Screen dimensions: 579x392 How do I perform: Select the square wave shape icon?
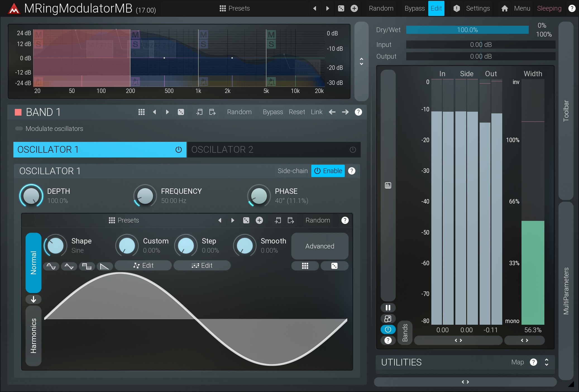pos(87,266)
